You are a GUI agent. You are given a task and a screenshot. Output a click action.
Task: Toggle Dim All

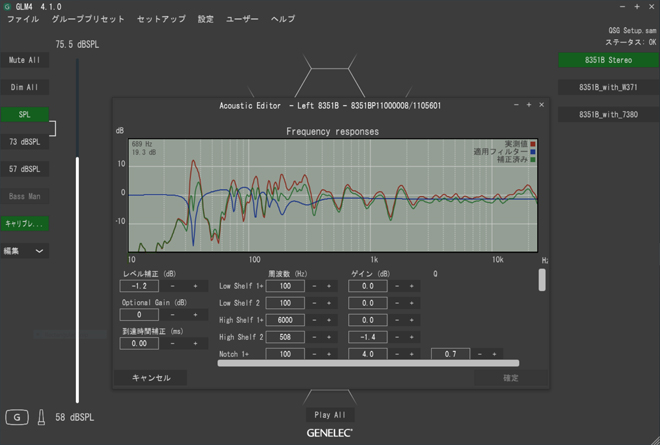(24, 87)
